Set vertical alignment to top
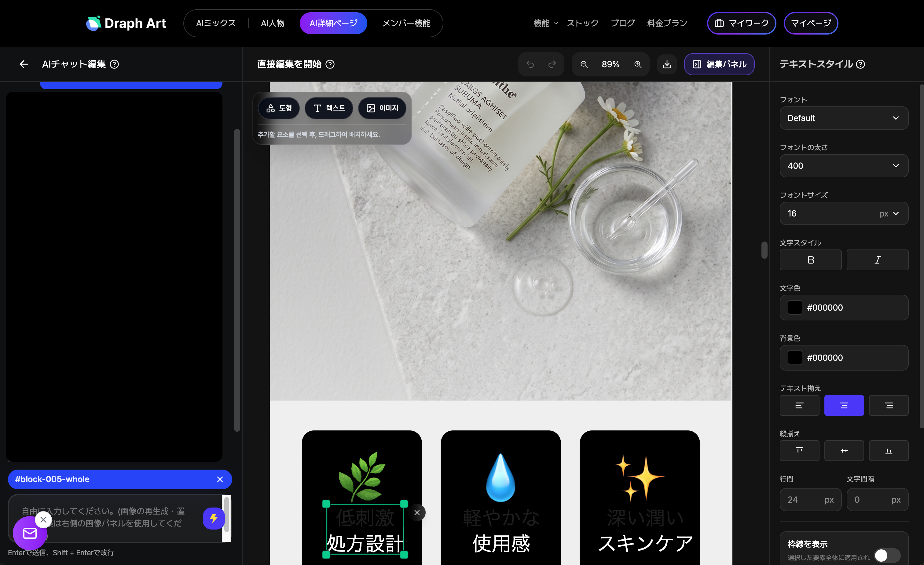This screenshot has width=924, height=565. coord(800,451)
